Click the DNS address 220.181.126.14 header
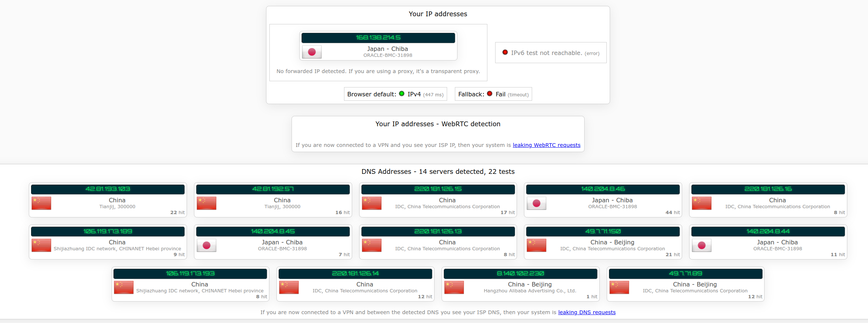Viewport: 868px width, 323px height. (355, 274)
